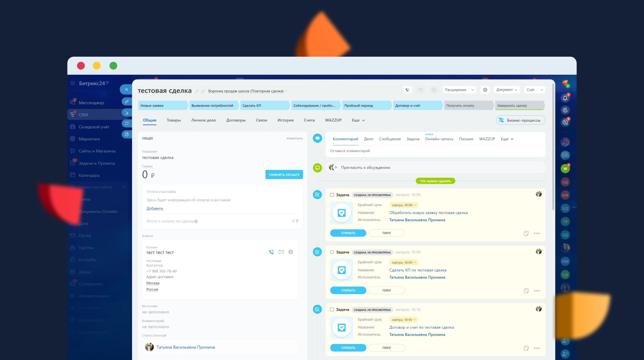This screenshot has width=644, height=360.
Task: Open more options on first task card
Action: tap(537, 233)
